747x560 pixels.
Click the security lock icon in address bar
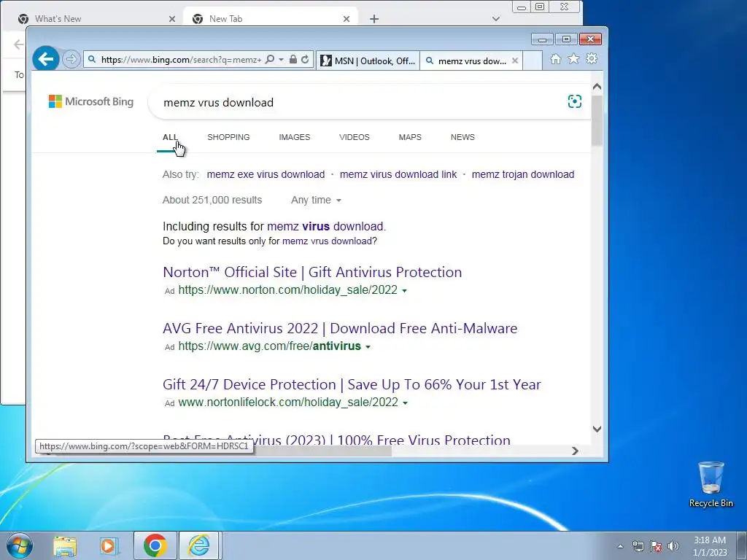(293, 60)
